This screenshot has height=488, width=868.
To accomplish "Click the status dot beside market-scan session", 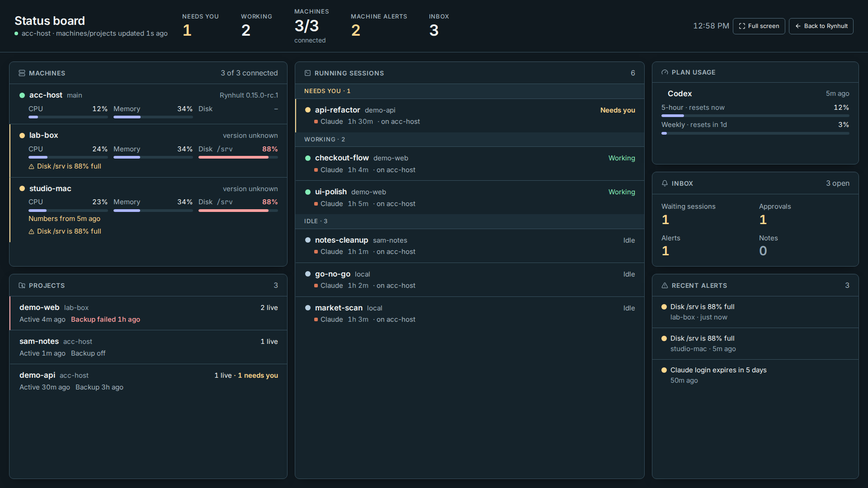I will coord(308,308).
